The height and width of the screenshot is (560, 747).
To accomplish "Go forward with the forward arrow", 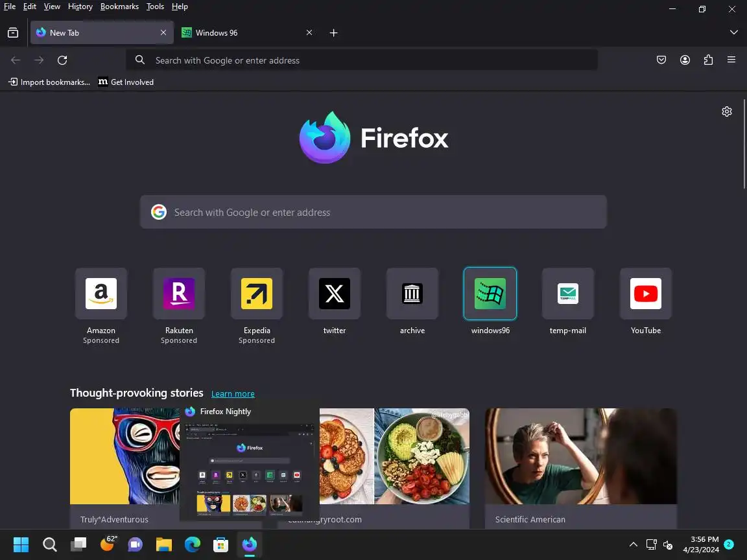I will click(39, 60).
